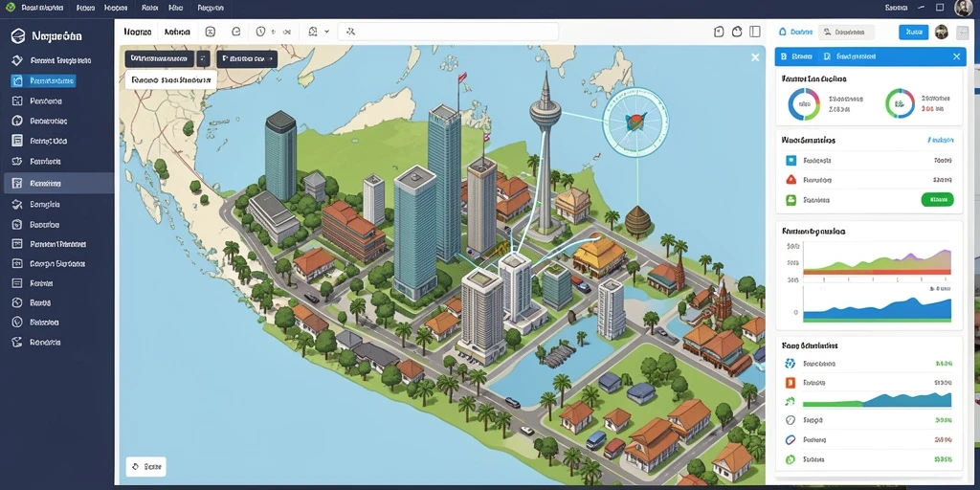The height and width of the screenshot is (490, 980).
Task: Open the dropdown chevron next to toolbar map icon
Action: pyautogui.click(x=326, y=32)
